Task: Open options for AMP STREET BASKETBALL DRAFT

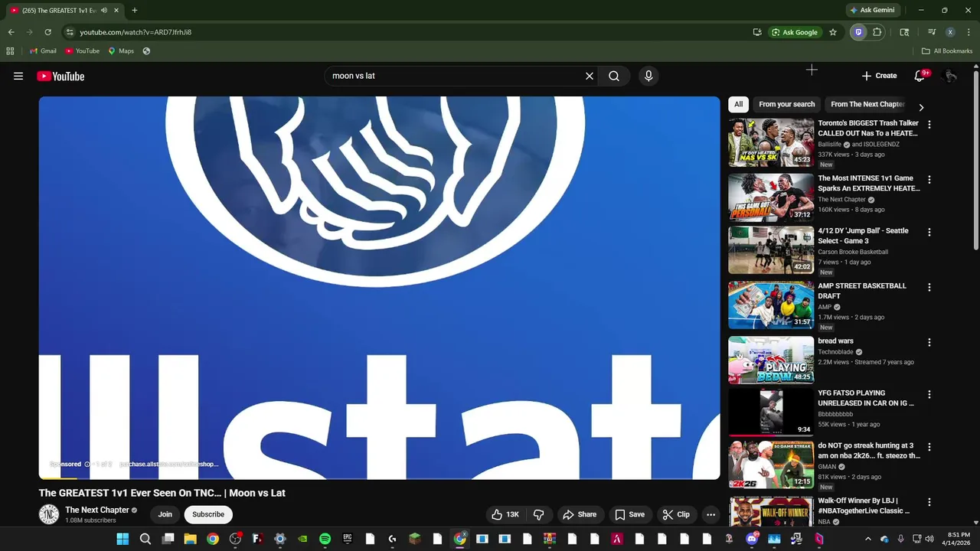Action: pyautogui.click(x=929, y=287)
